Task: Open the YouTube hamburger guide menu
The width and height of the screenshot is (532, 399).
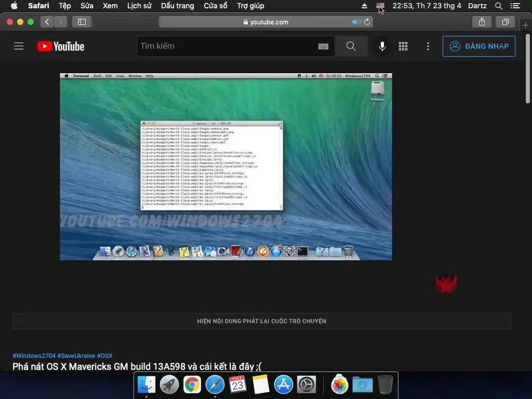Action: pyautogui.click(x=19, y=46)
